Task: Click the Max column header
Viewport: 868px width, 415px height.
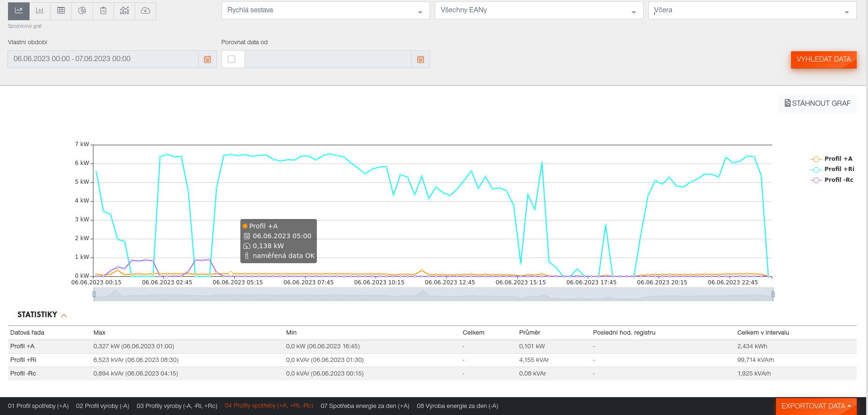Action: tap(100, 333)
